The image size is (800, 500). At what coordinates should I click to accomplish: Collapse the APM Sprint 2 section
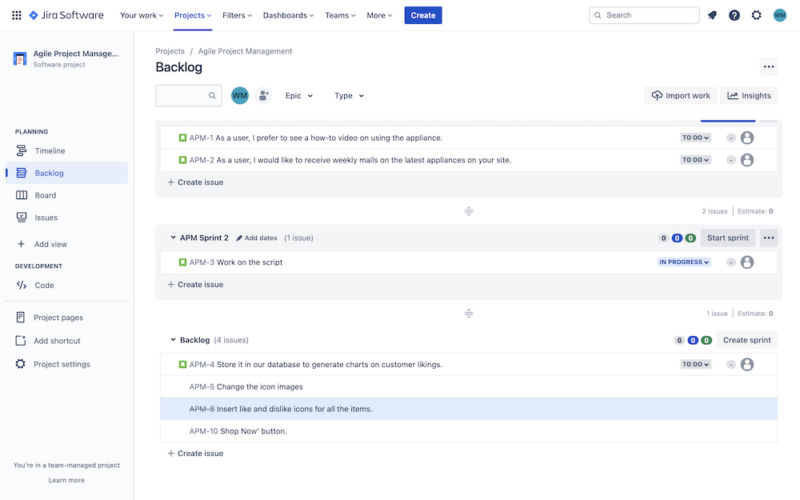click(173, 238)
